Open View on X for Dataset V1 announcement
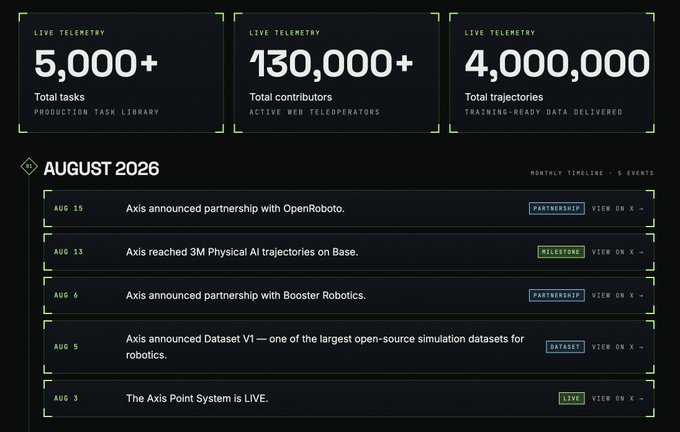 tap(617, 347)
